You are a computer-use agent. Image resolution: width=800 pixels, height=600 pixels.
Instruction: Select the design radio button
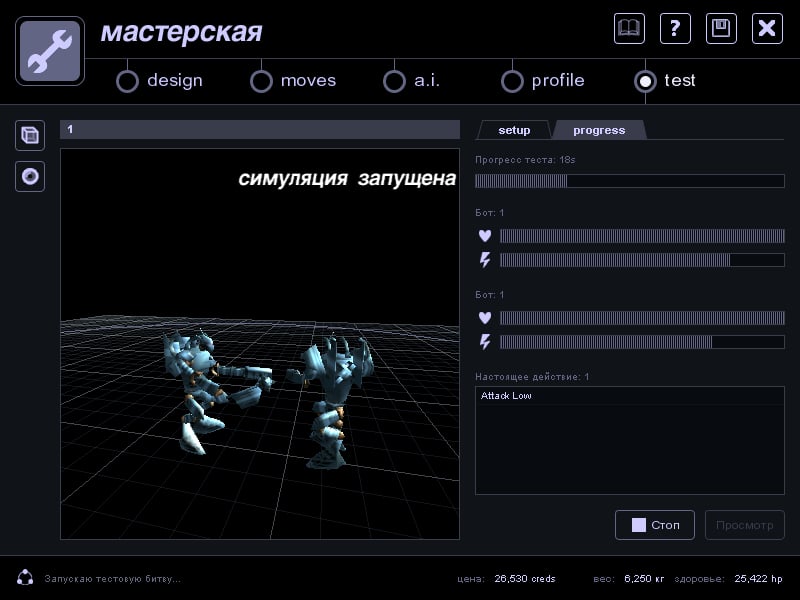pyautogui.click(x=127, y=81)
